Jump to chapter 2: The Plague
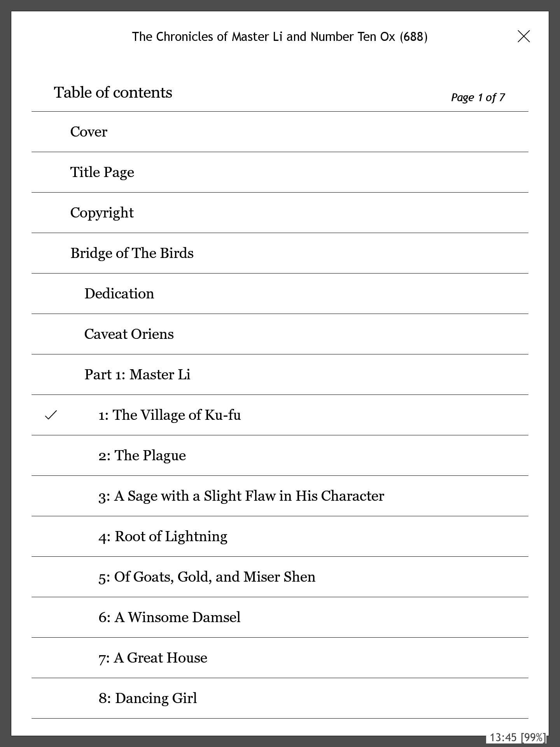 pos(142,456)
